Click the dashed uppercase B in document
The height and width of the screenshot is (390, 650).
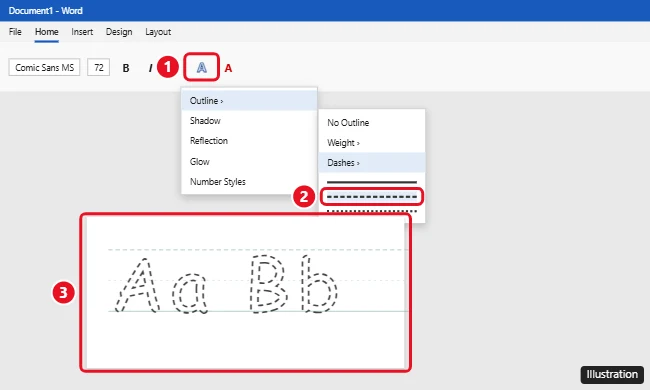point(269,284)
